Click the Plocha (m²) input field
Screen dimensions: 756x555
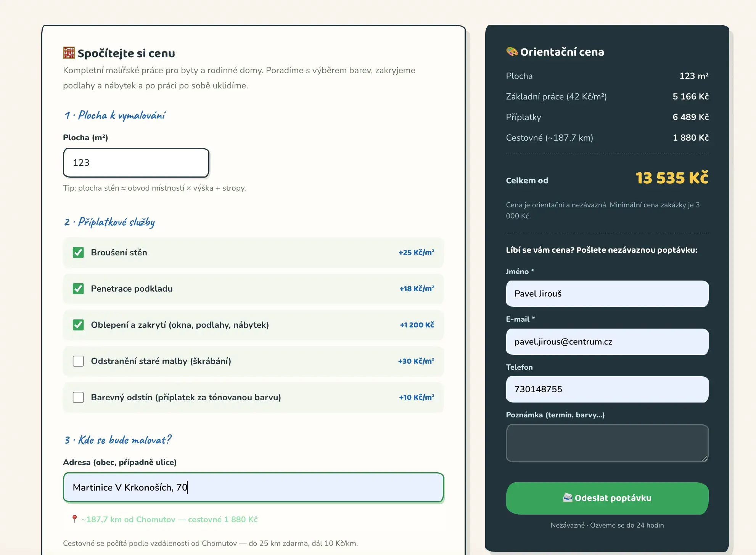pos(136,163)
